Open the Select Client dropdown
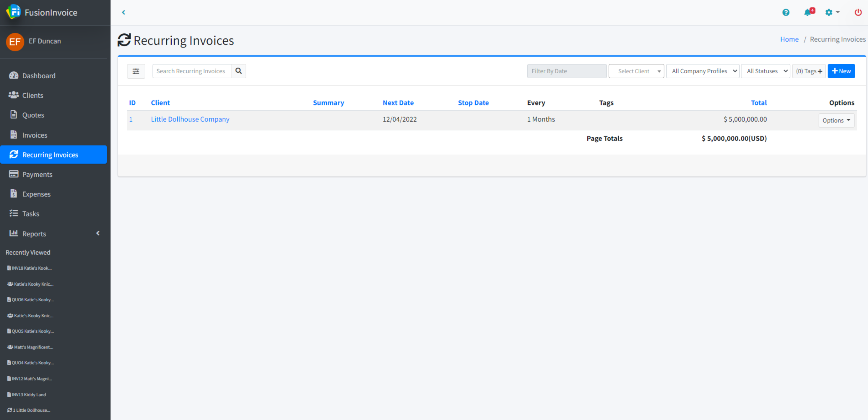 click(636, 71)
